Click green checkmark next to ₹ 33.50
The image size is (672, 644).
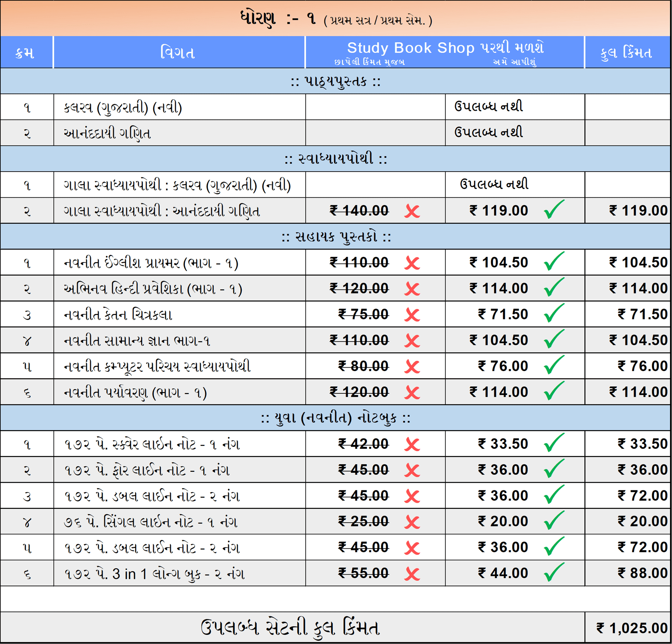pyautogui.click(x=554, y=443)
